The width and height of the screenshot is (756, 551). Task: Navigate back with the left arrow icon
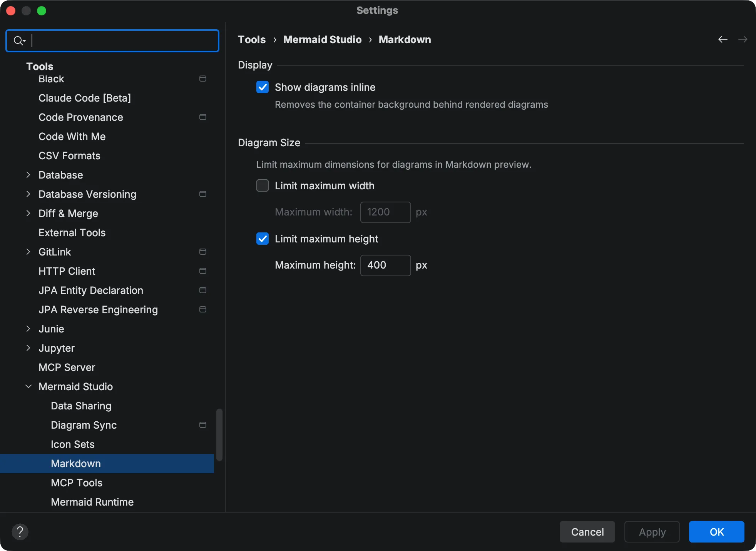pyautogui.click(x=723, y=39)
